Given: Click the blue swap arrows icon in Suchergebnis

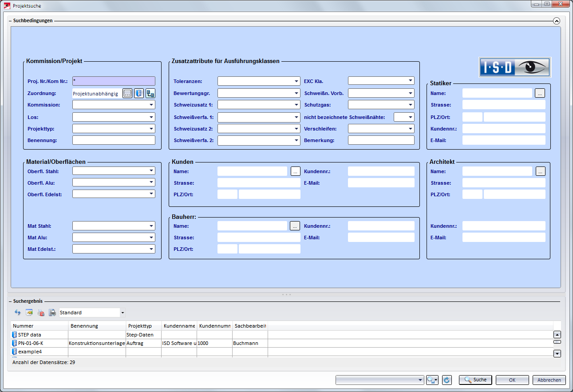Looking at the screenshot, I should [18, 313].
